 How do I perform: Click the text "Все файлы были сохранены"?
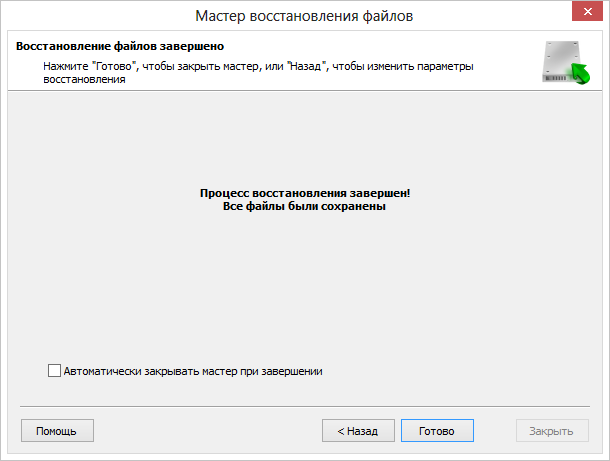(304, 206)
